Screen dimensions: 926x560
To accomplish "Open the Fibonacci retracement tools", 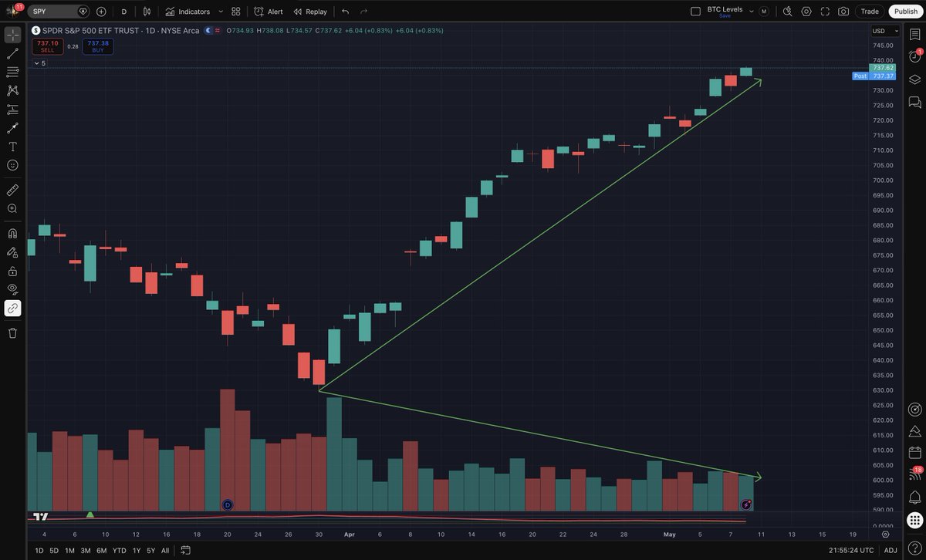I will pyautogui.click(x=12, y=73).
